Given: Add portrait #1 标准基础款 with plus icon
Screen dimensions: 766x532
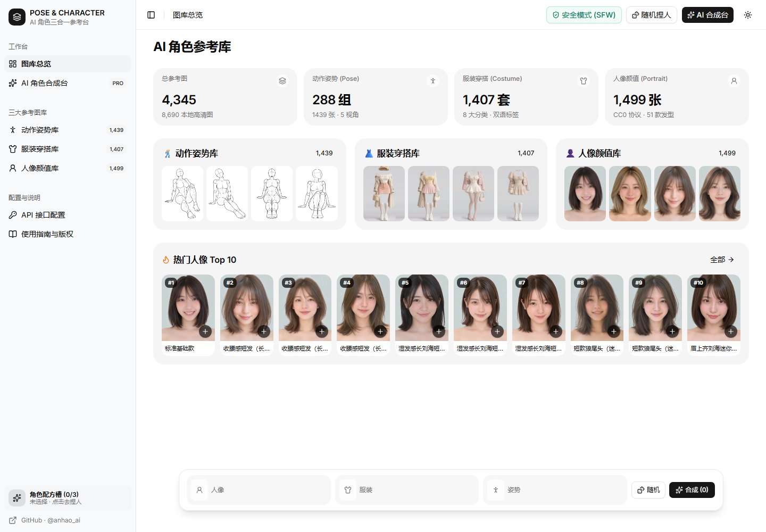Looking at the screenshot, I should [x=205, y=331].
